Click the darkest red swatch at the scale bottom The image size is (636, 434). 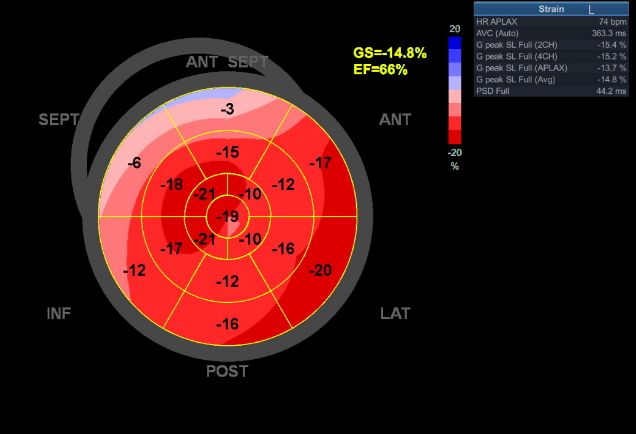455,136
